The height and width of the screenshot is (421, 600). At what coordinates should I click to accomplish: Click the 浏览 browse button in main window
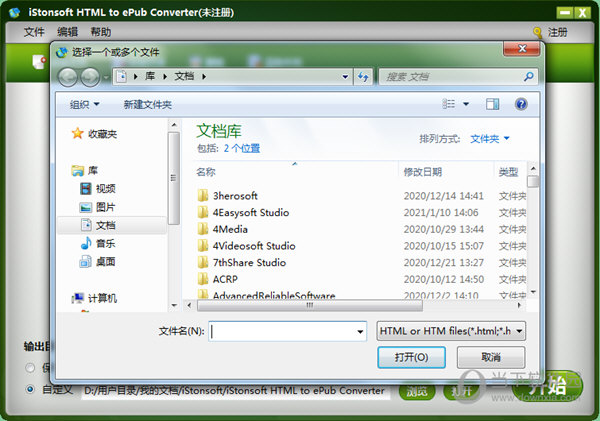(x=417, y=391)
